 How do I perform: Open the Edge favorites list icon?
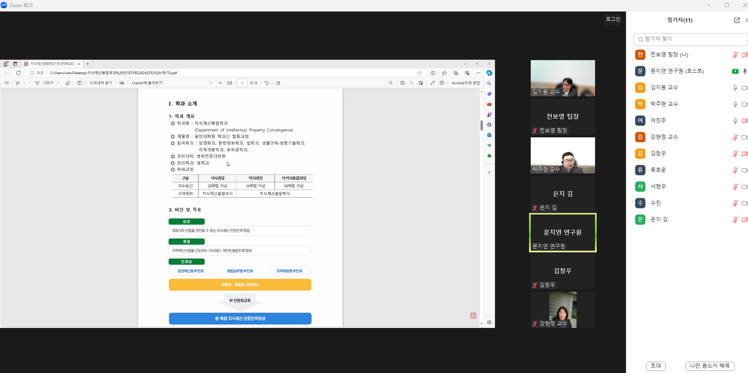(444, 73)
